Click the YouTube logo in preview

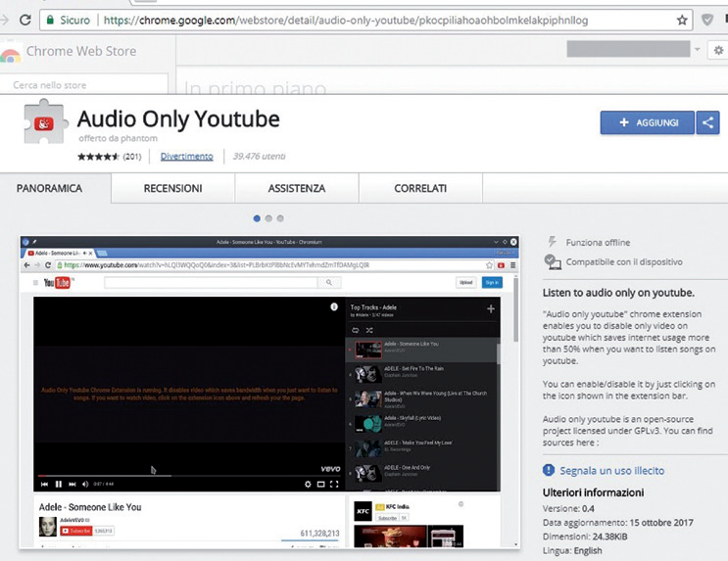(58, 282)
